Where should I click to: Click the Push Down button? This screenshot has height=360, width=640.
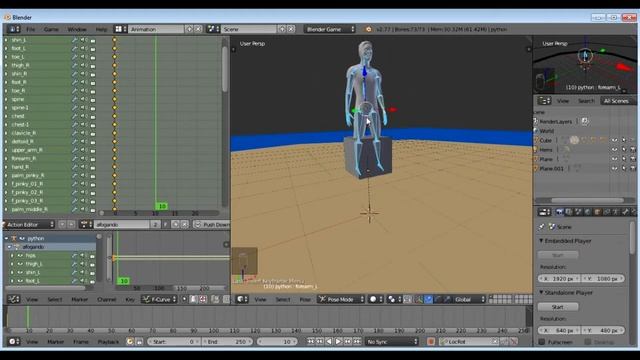211,224
